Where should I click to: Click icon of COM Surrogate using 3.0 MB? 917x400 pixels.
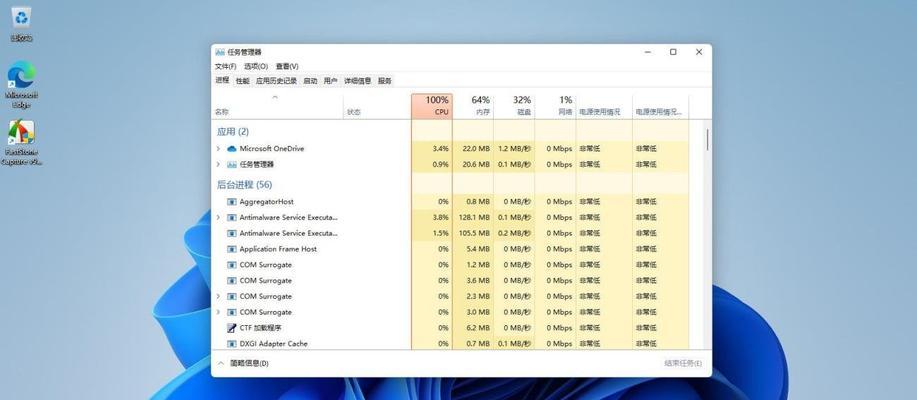coord(232,312)
